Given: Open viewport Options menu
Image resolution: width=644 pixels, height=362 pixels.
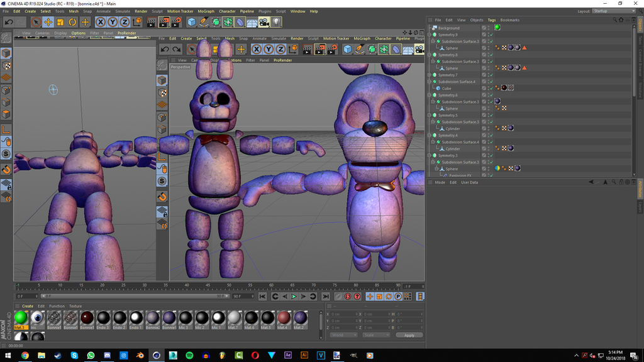Looking at the screenshot, I should 78,33.
